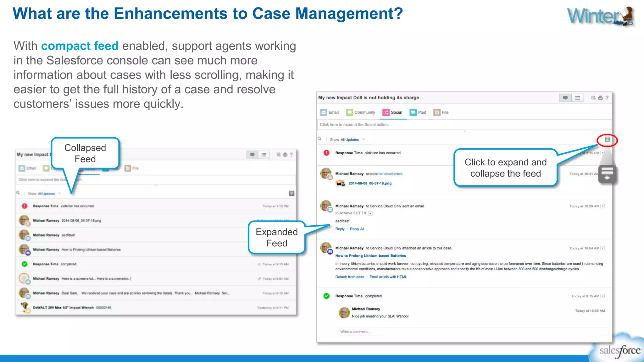Click the Social action input box in expanded panel
This screenshot has width=644, height=362.
point(464,125)
